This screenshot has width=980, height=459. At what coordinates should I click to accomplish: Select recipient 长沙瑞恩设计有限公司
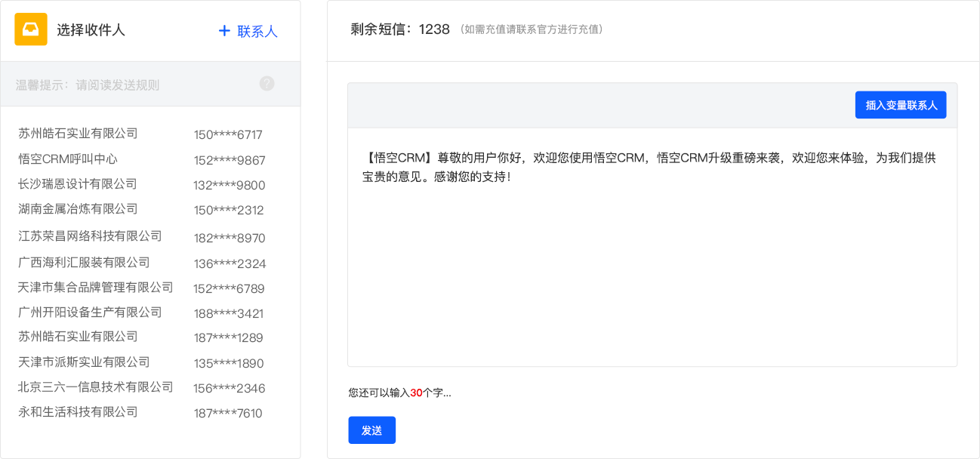point(78,184)
